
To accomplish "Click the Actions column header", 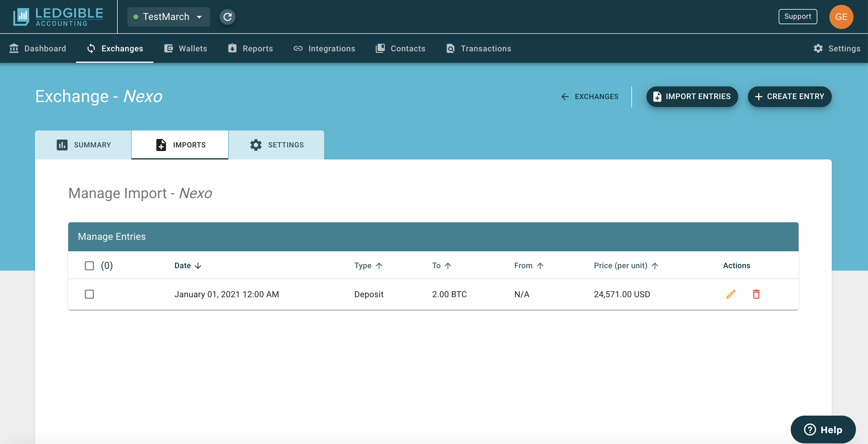I will click(737, 266).
